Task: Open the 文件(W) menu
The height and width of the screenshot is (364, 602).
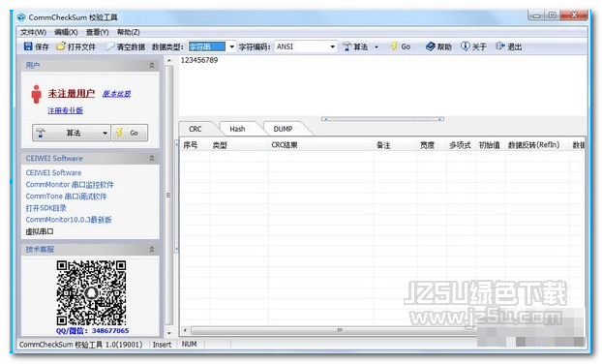Action: (x=34, y=32)
